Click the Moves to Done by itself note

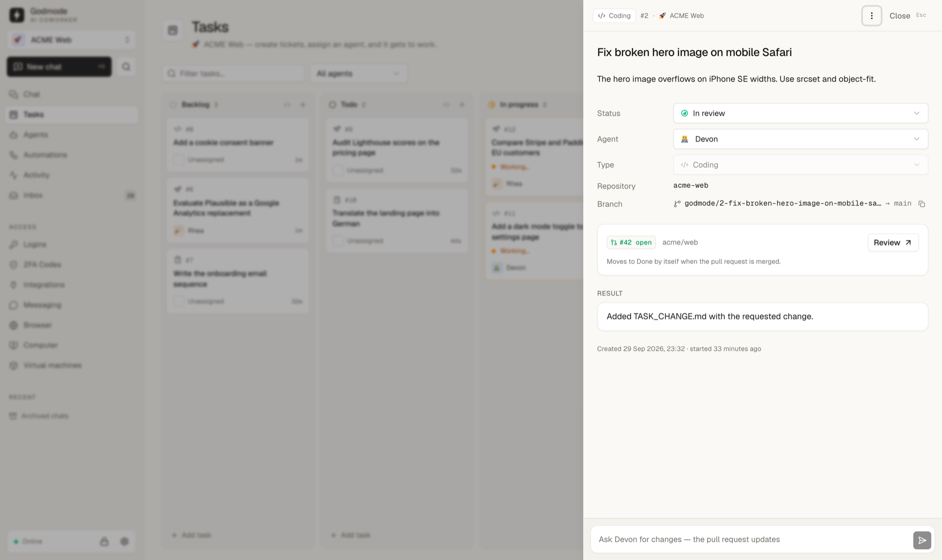pyautogui.click(x=693, y=261)
